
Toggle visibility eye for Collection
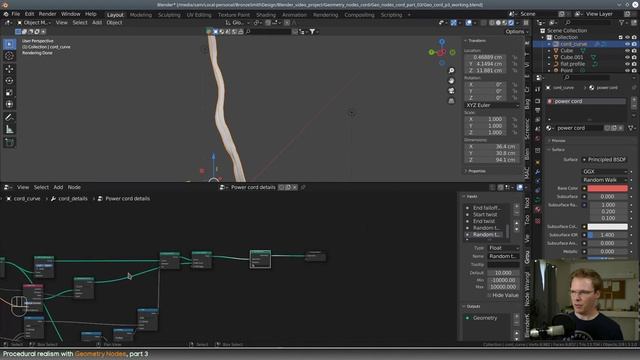click(x=627, y=37)
